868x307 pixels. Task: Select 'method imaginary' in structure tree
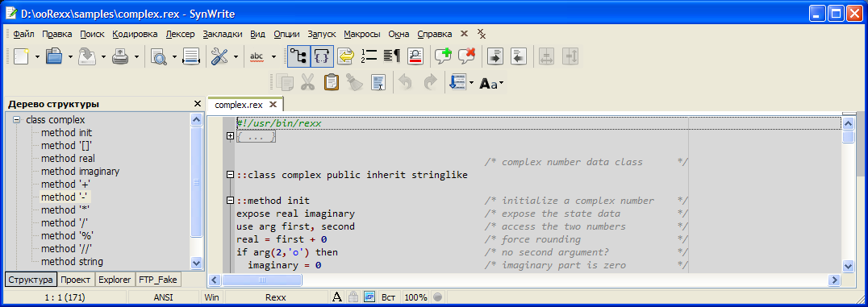tap(80, 172)
